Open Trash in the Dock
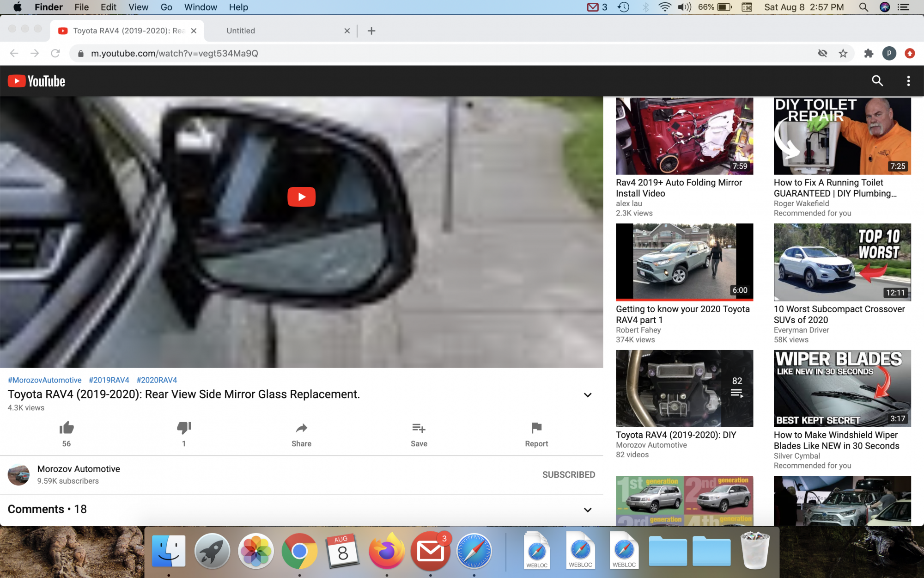This screenshot has width=924, height=578. click(x=755, y=550)
